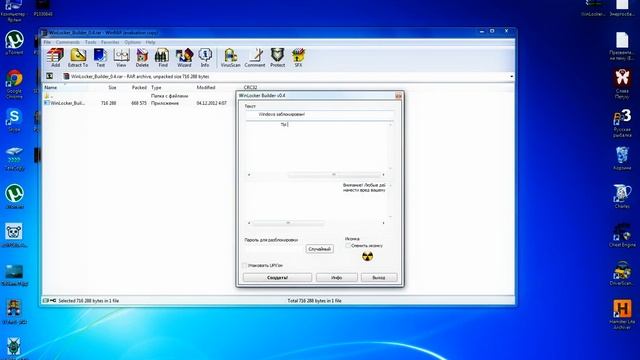Click the Delete toolbar icon
The image size is (640, 360).
coord(142,57)
